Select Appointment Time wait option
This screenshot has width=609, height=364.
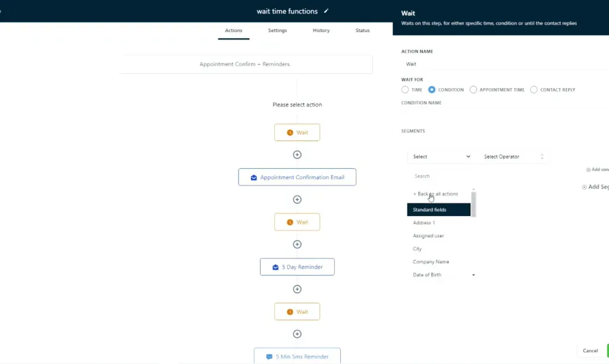473,90
